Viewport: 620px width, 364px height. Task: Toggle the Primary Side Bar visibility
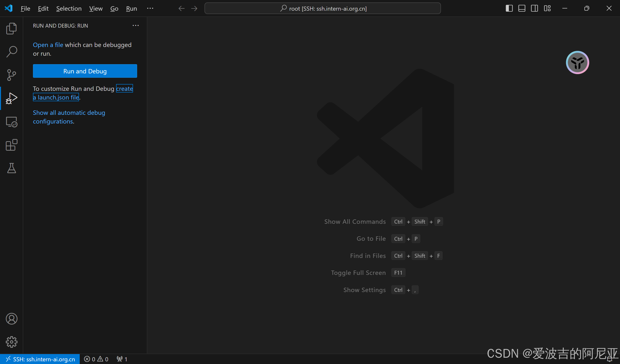509,8
